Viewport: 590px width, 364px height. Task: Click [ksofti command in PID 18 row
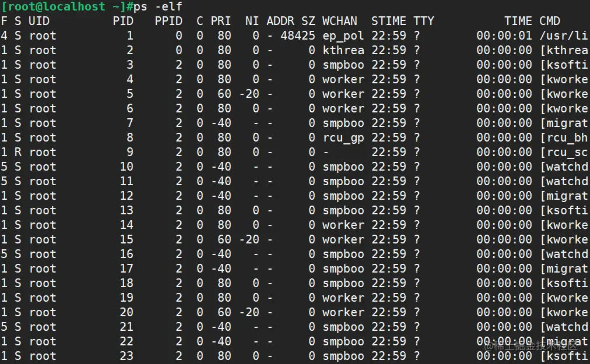point(564,283)
